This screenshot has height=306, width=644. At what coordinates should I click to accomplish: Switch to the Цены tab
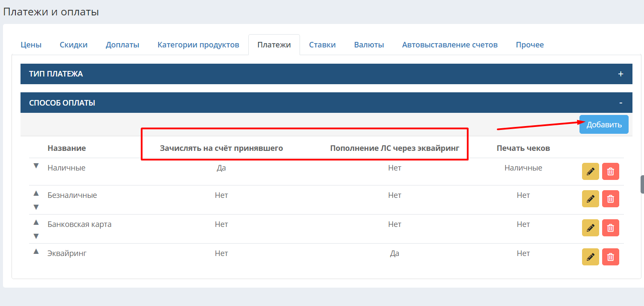31,44
